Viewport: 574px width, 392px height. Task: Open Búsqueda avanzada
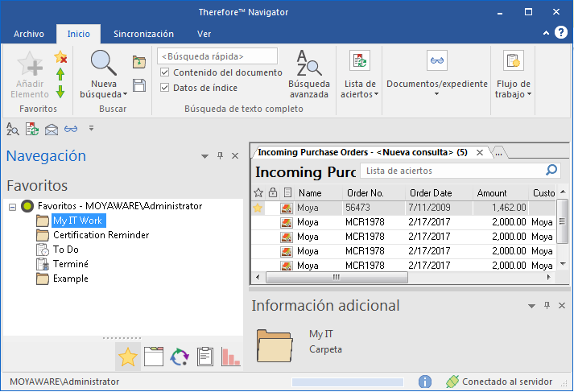tap(309, 74)
